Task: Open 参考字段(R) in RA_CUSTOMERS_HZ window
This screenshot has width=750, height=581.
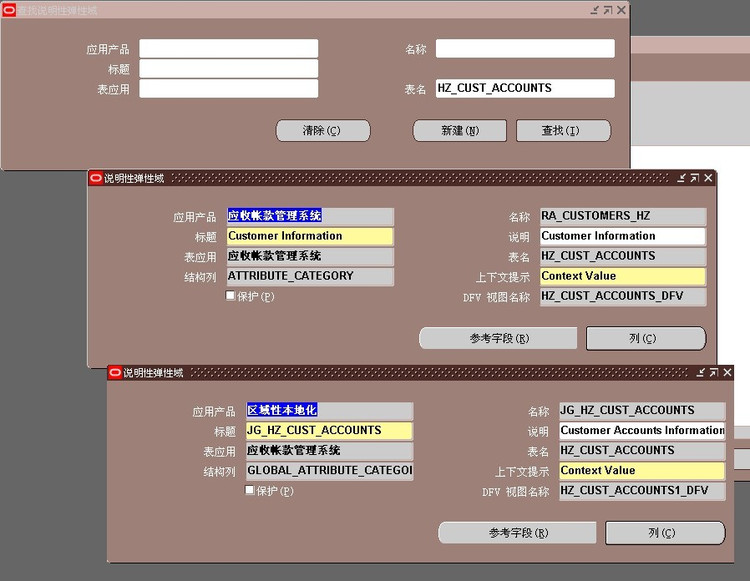Action: pyautogui.click(x=498, y=339)
